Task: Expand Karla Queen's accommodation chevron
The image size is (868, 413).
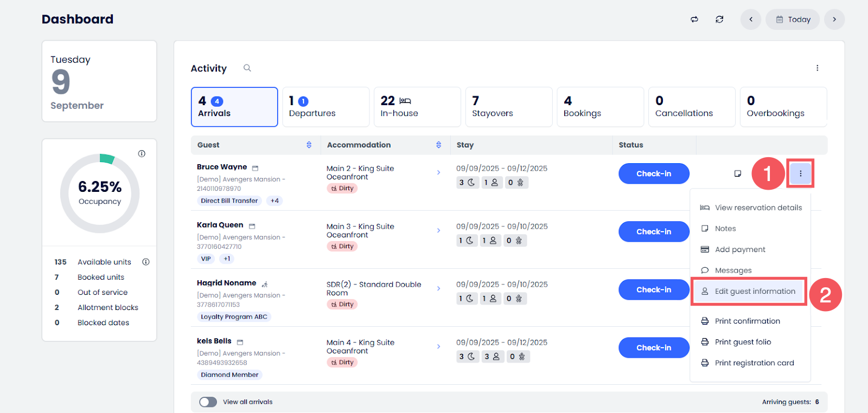Action: point(438,231)
